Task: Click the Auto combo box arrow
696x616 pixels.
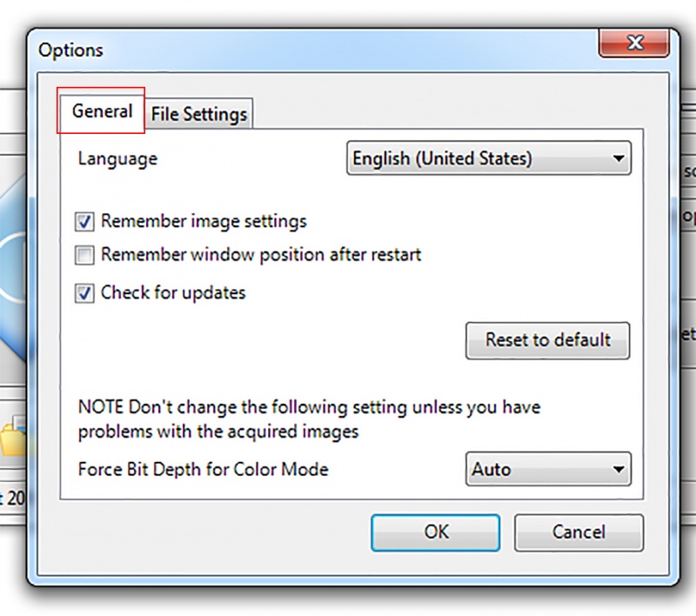Action: point(618,470)
